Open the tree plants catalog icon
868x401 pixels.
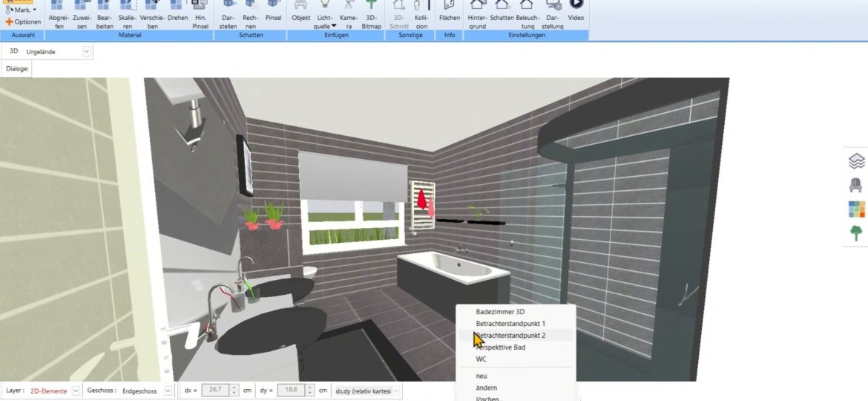click(856, 233)
